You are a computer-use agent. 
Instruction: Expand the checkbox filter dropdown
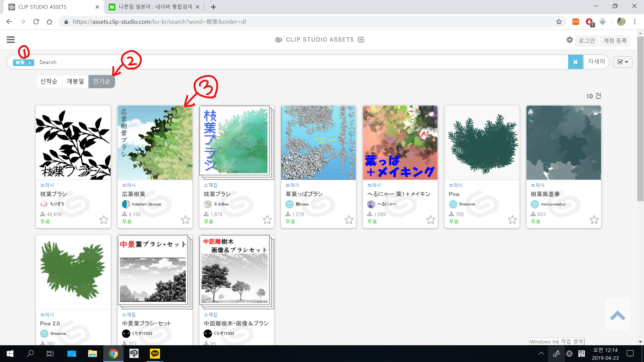[x=623, y=62]
